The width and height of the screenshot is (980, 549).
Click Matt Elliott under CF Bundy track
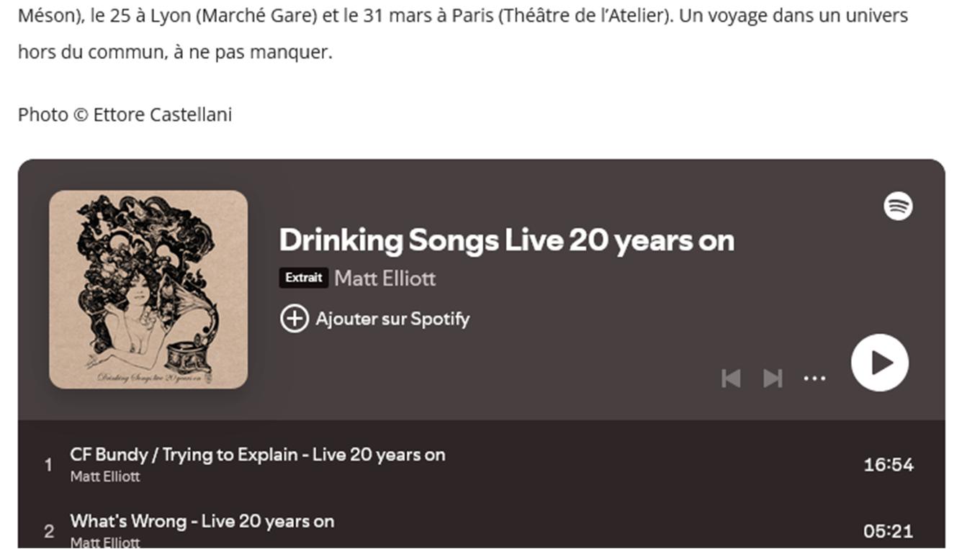pos(105,476)
